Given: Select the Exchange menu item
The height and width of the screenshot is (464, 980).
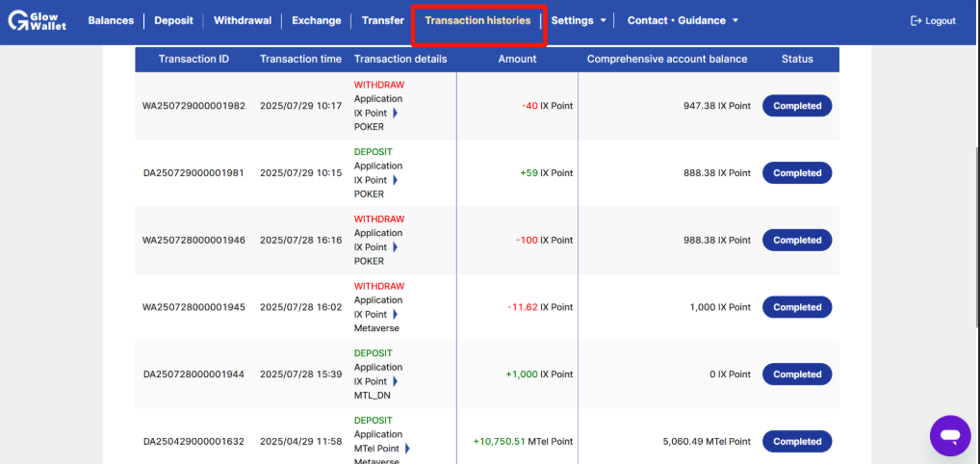Looking at the screenshot, I should (317, 20).
